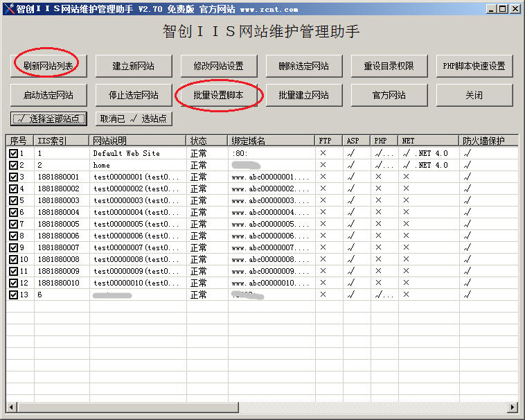Toggle checkbox for site 1881880002
525x420 pixels.
click(x=13, y=189)
